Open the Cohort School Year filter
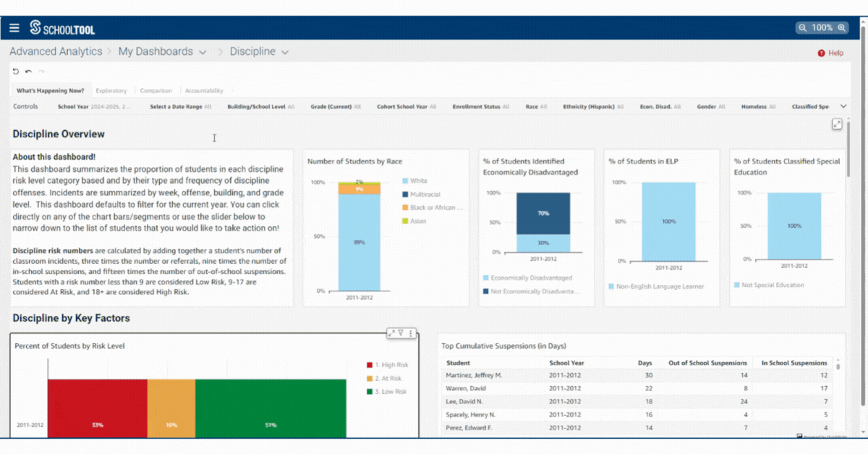Image resolution: width=868 pixels, height=454 pixels. 407,107
